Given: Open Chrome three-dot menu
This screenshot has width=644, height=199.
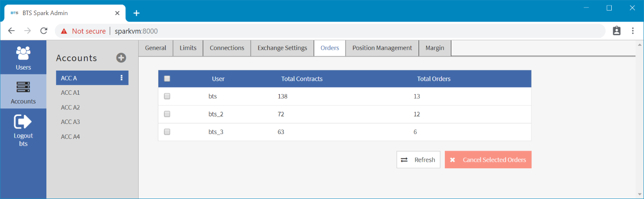Looking at the screenshot, I should [x=632, y=31].
